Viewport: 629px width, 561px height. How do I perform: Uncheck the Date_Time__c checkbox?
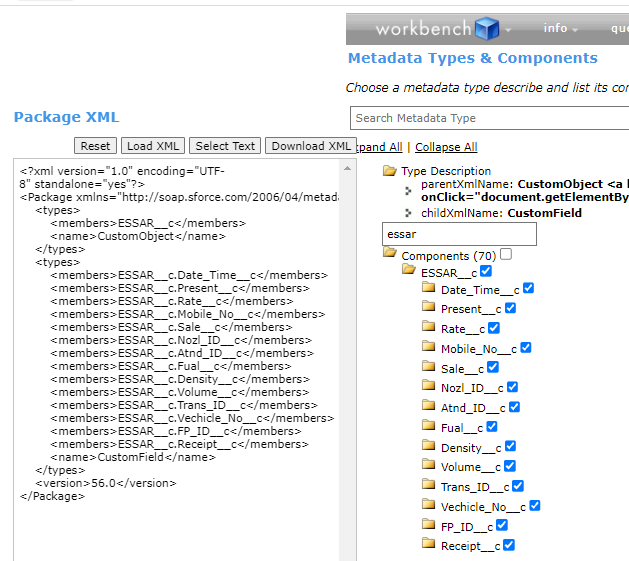pyautogui.click(x=528, y=288)
